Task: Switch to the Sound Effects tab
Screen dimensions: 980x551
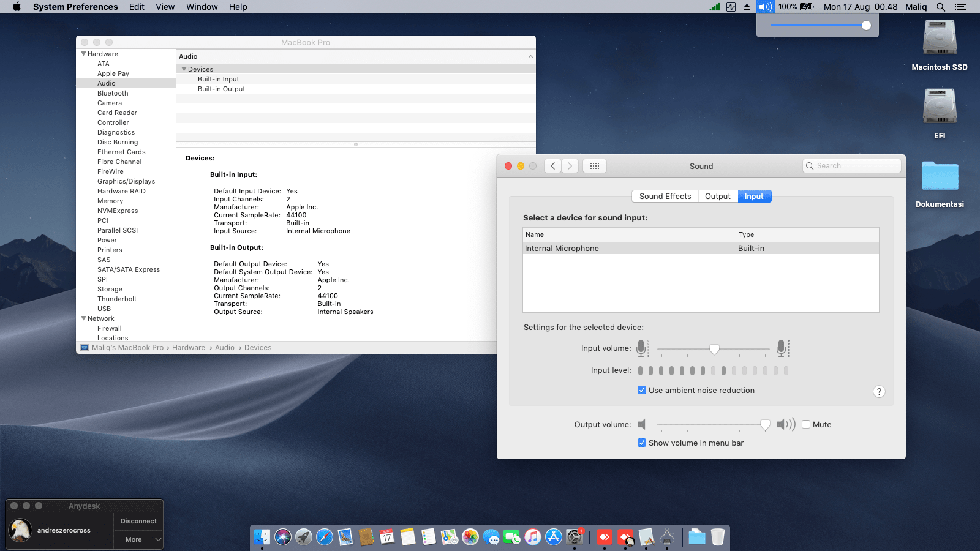Action: pyautogui.click(x=665, y=197)
